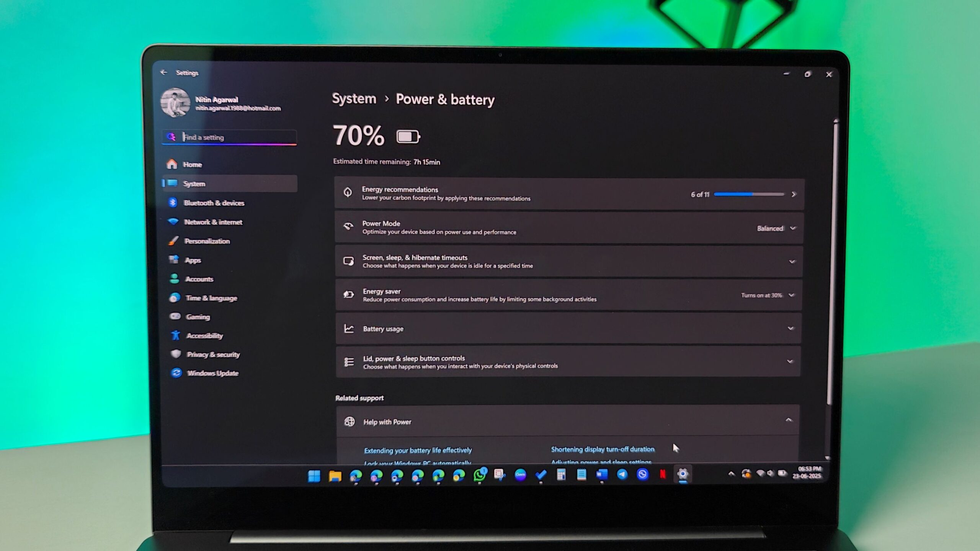
Task: Focus the Find a setting search box
Action: [x=229, y=137]
